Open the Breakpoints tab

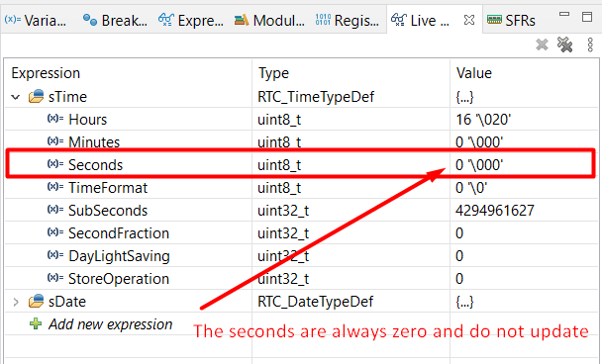tap(115, 21)
